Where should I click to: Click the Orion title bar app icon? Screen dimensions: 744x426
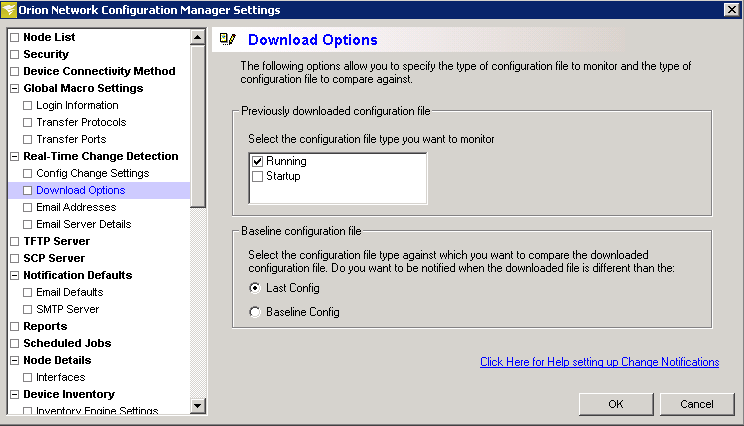pos(9,9)
